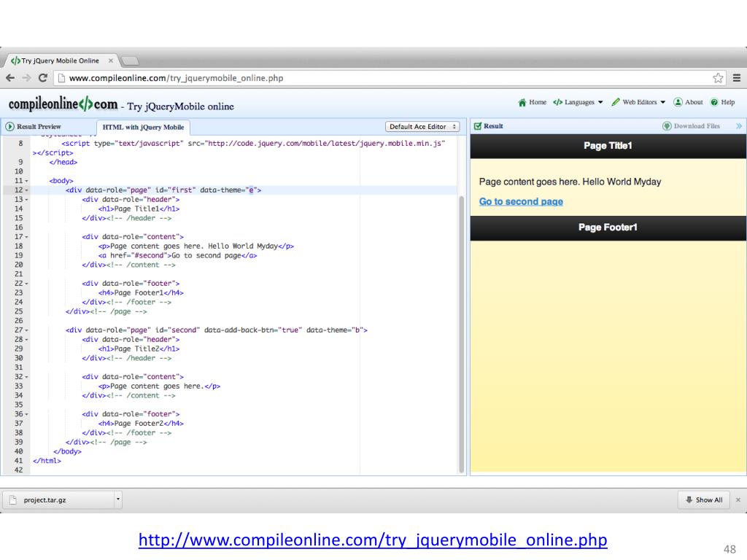747x560 pixels.
Task: Click the closing </body> tag line
Action: pyautogui.click(x=67, y=451)
